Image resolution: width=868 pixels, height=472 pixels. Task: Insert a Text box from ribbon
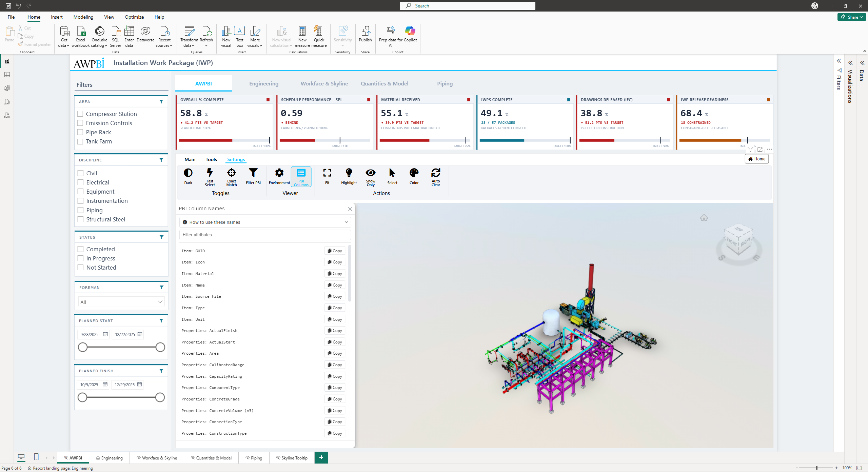[240, 37]
